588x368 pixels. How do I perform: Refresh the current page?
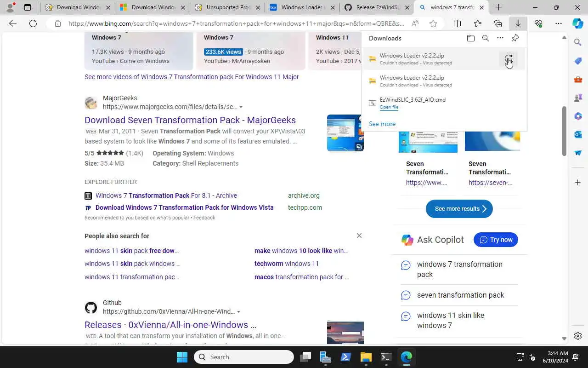click(x=33, y=23)
